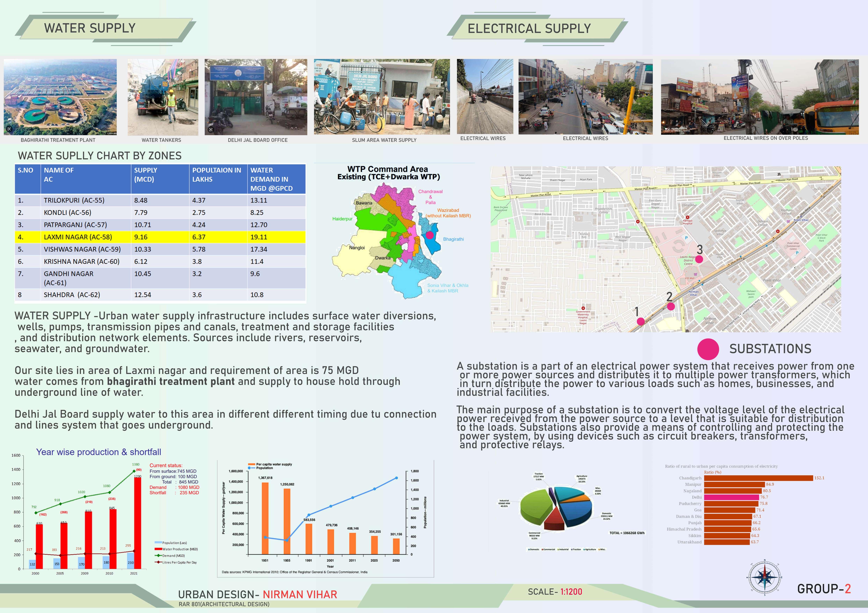Click the pink SUBSTATIONS legend circle
This screenshot has width=868, height=613.
[x=708, y=349]
